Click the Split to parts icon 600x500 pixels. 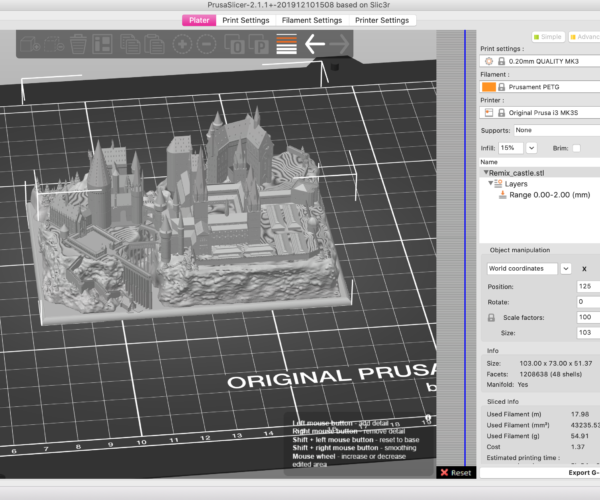[x=258, y=44]
